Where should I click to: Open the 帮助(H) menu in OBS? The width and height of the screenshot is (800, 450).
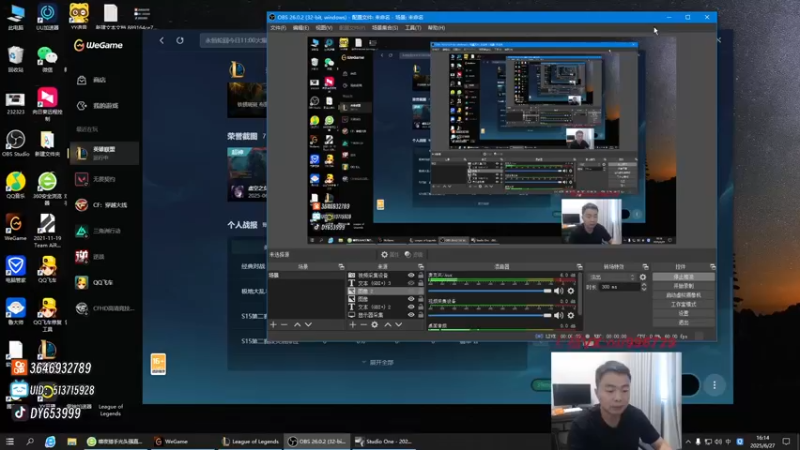(x=436, y=28)
